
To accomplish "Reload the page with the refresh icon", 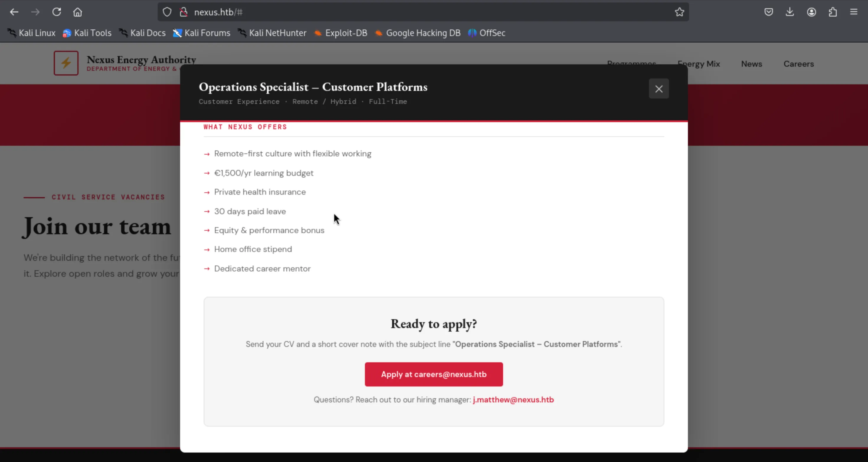I will tap(56, 12).
